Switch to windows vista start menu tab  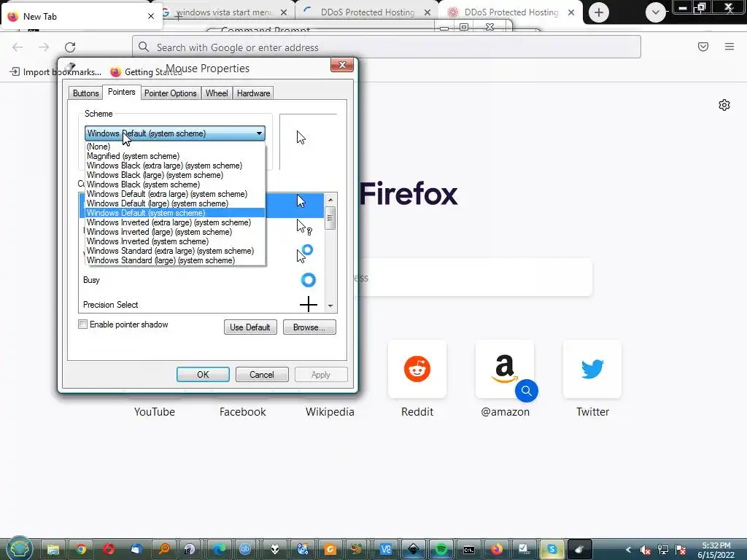[x=225, y=12]
